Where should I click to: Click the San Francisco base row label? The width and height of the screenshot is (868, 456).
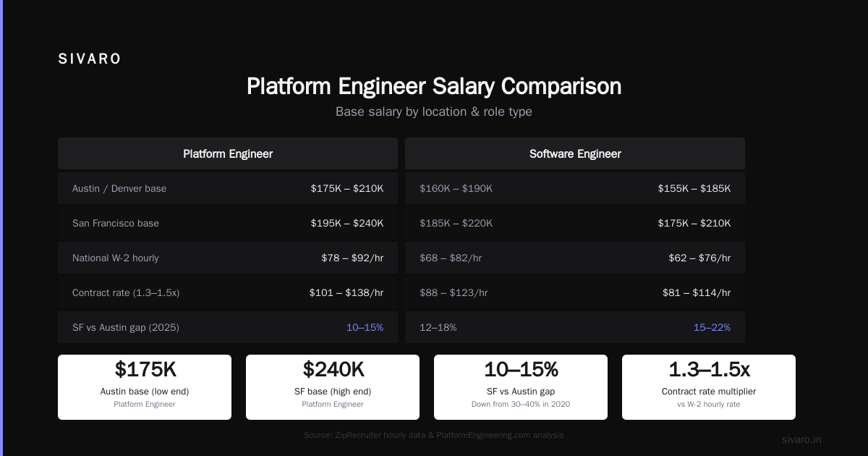pos(116,223)
